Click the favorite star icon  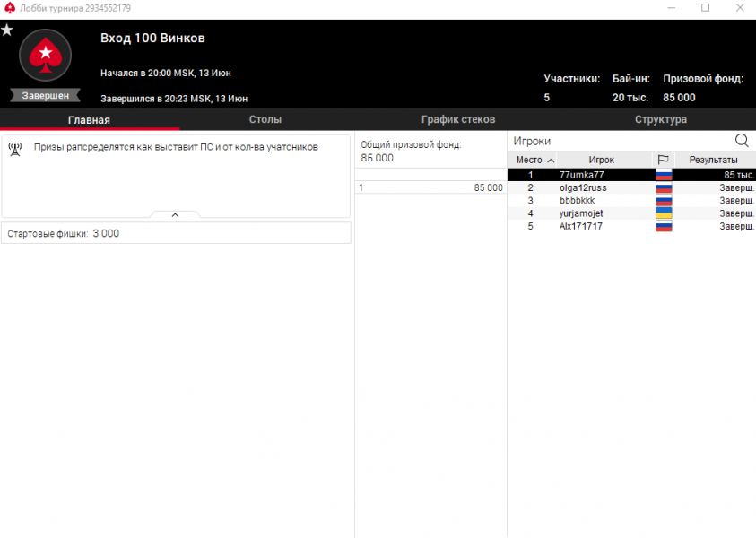pyautogui.click(x=7, y=30)
